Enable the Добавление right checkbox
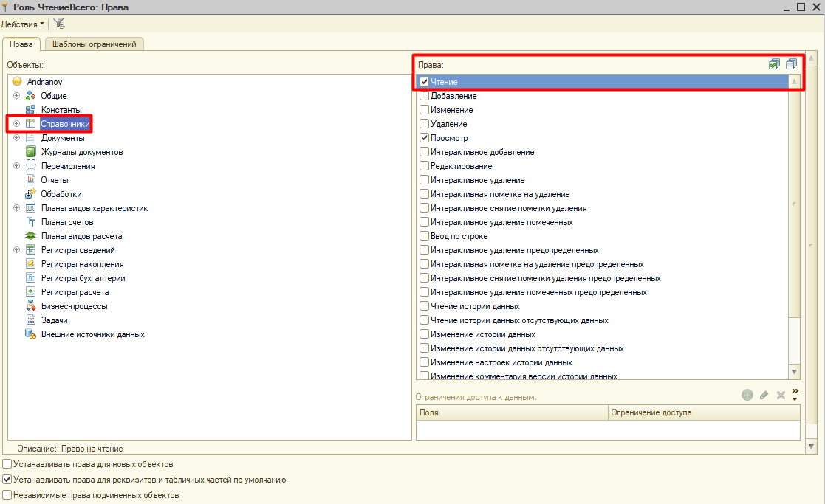 click(424, 96)
